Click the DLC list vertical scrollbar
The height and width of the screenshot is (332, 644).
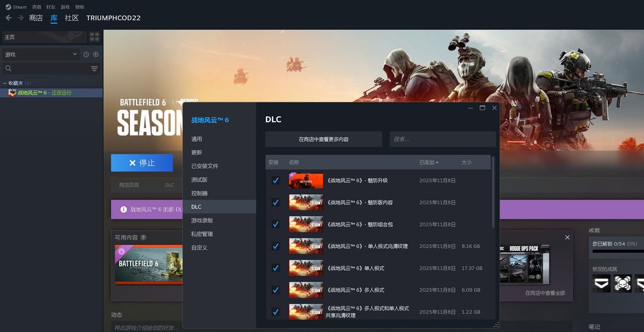pyautogui.click(x=493, y=191)
